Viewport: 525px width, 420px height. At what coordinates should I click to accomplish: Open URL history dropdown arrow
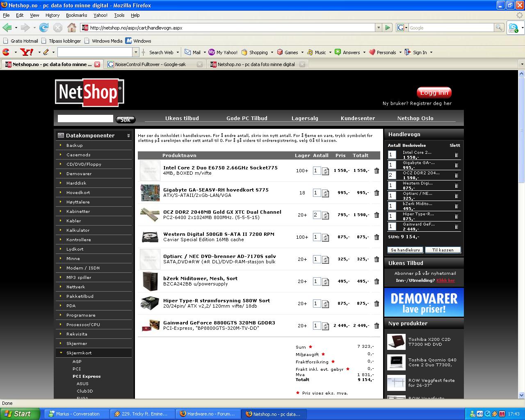click(379, 27)
